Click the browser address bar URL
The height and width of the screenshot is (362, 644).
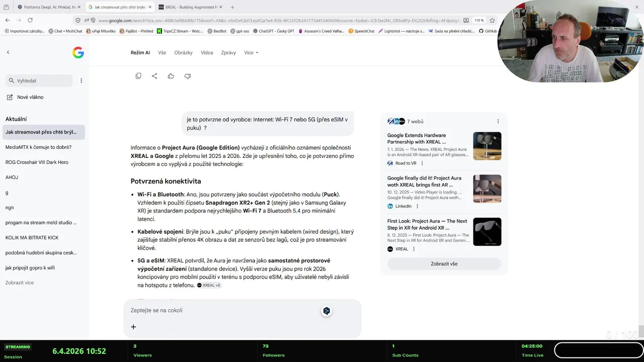pos(279,20)
